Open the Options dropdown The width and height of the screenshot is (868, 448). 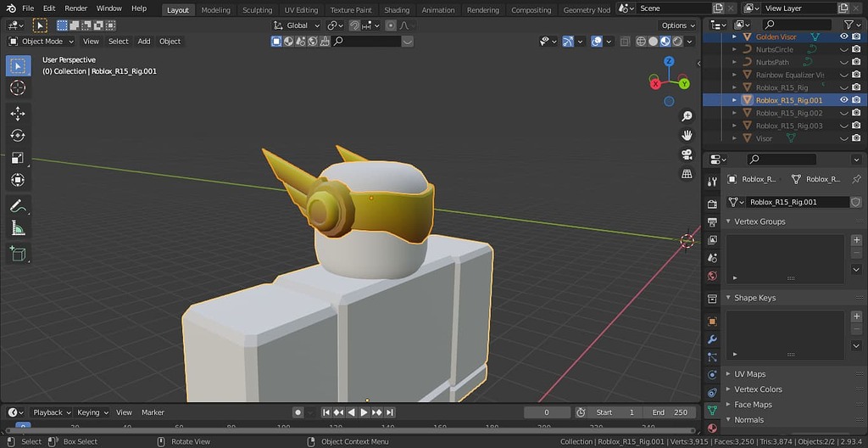click(x=677, y=25)
